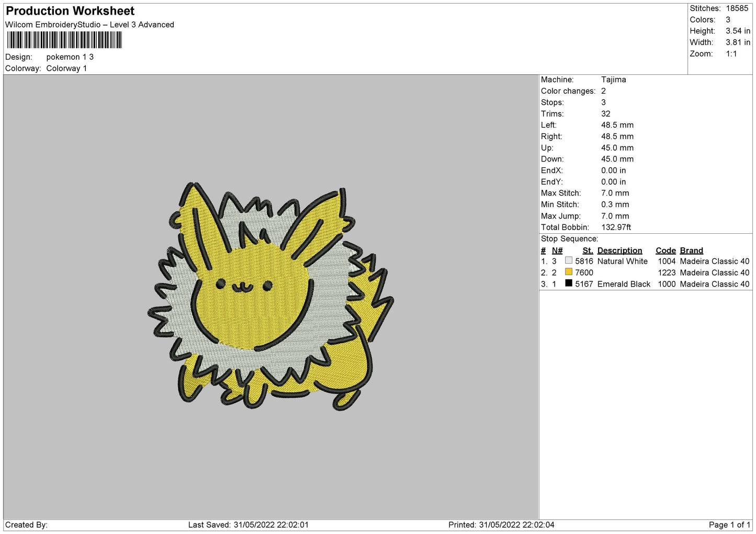Click the Stop Sequence label
The width and height of the screenshot is (756, 534).
coord(569,239)
